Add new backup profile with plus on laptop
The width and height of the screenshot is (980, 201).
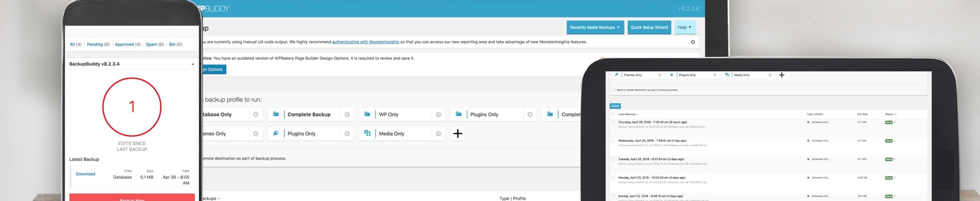(457, 134)
